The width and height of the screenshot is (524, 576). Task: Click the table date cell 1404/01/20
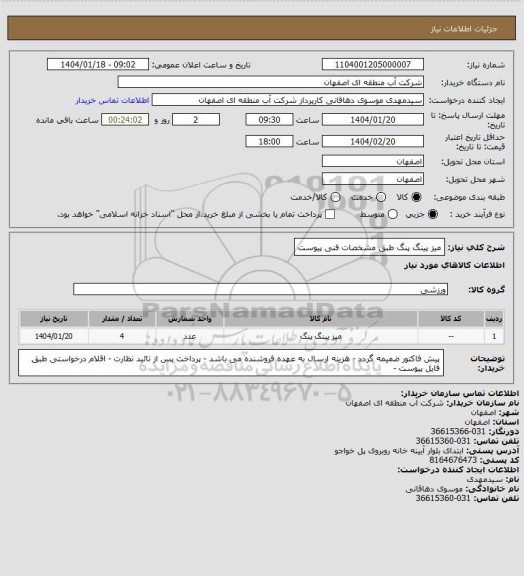click(54, 336)
